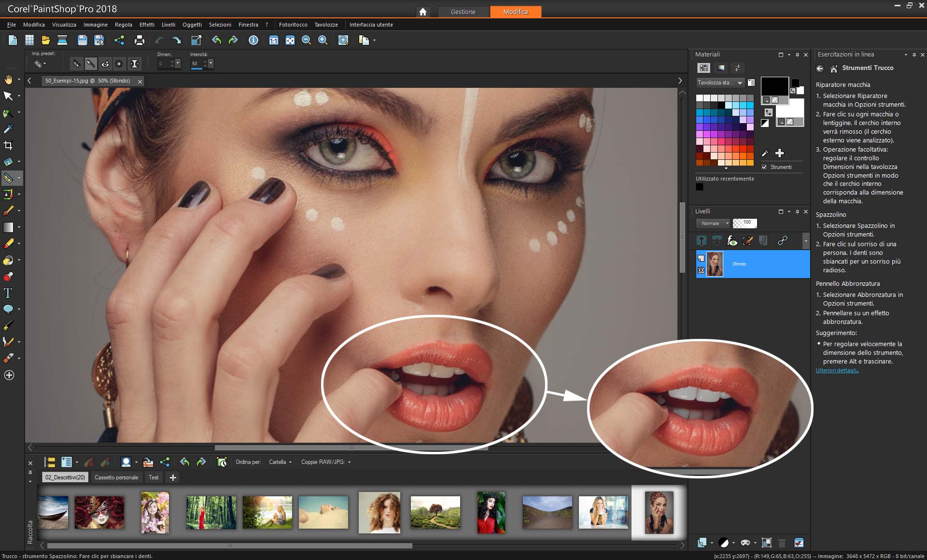The image size is (927, 560).
Task: Select the red masquerade mask thumbnail
Action: (x=99, y=512)
